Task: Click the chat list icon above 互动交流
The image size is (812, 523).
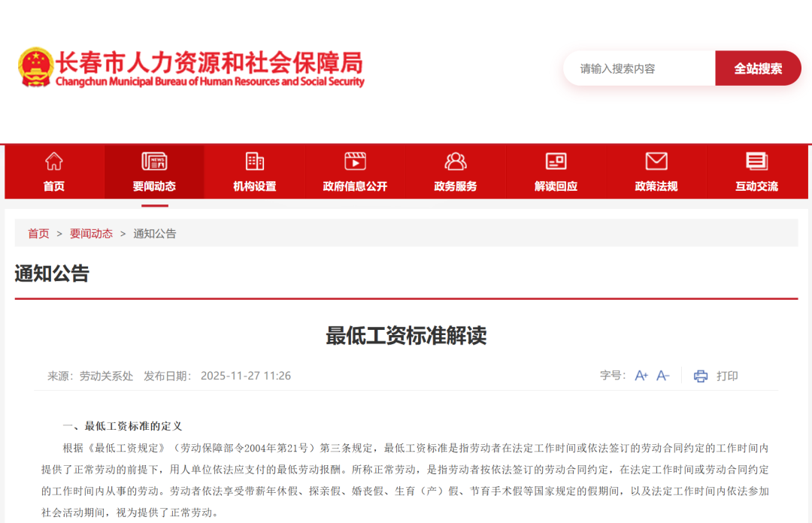Action: coord(757,162)
